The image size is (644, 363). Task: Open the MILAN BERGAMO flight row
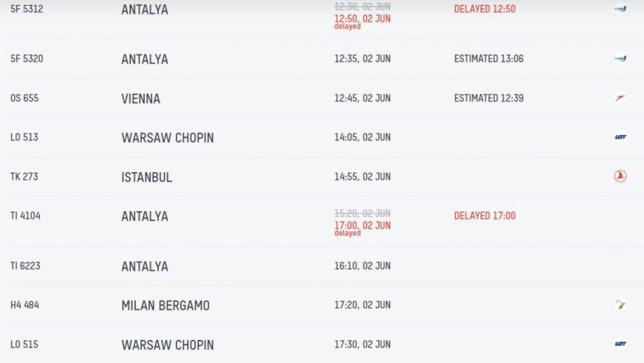click(322, 305)
